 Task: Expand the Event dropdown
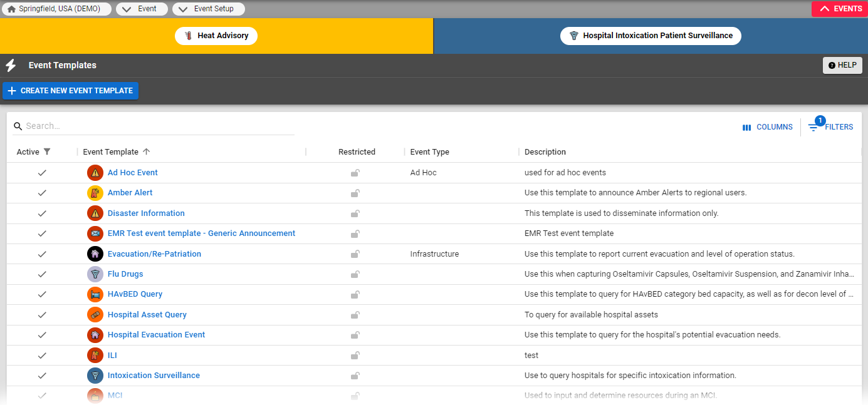click(142, 9)
